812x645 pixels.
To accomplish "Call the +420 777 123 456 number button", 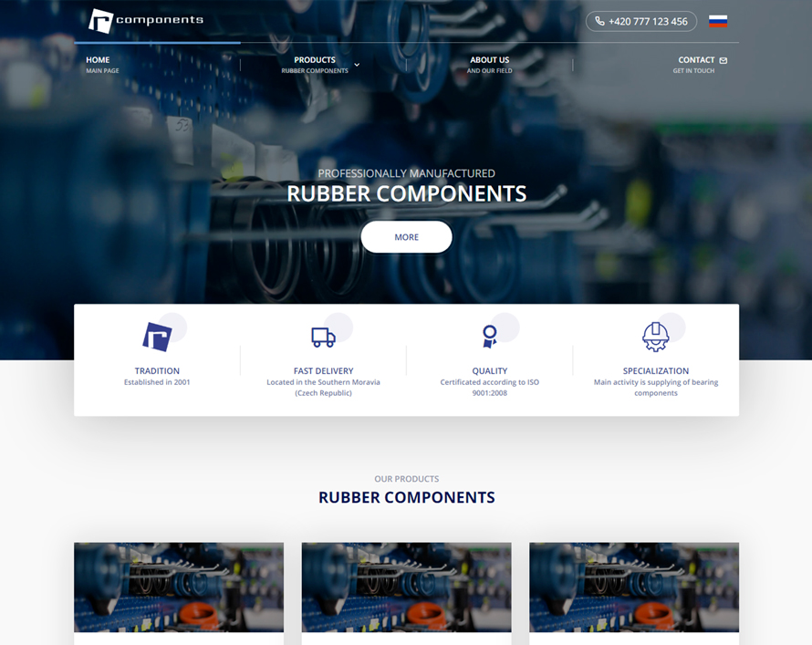I will click(641, 21).
